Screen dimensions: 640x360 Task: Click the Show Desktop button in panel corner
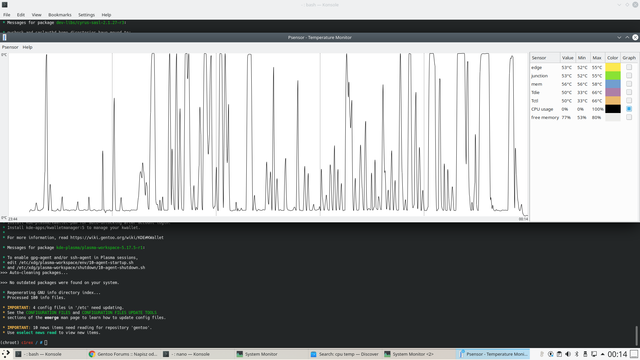point(634,354)
